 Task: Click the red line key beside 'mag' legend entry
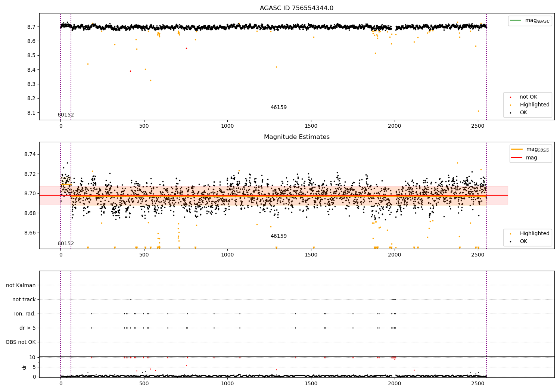tap(517, 158)
